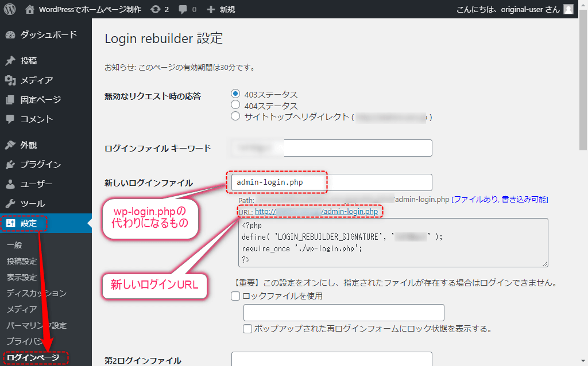Click the page vertical scrollbar thumb

(583, 80)
